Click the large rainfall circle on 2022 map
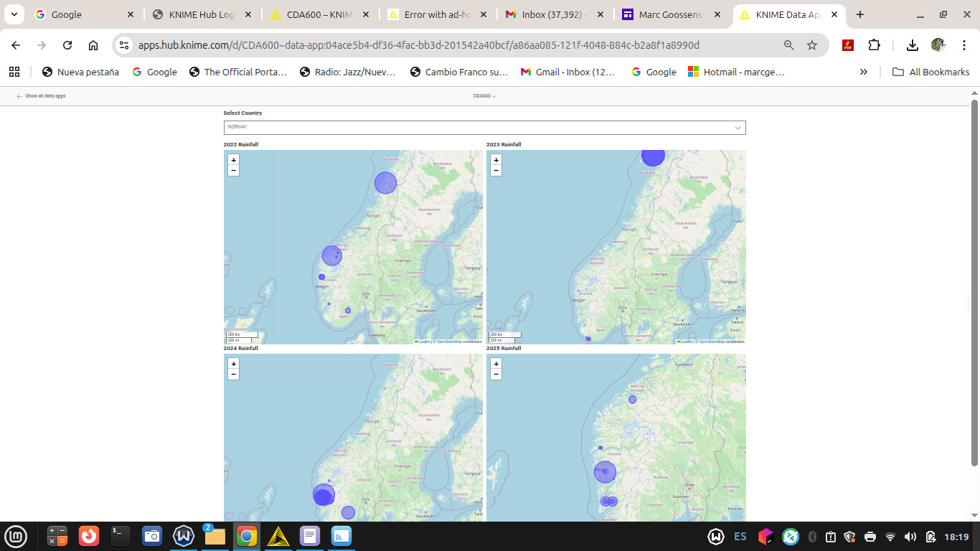980x551 pixels. point(385,183)
